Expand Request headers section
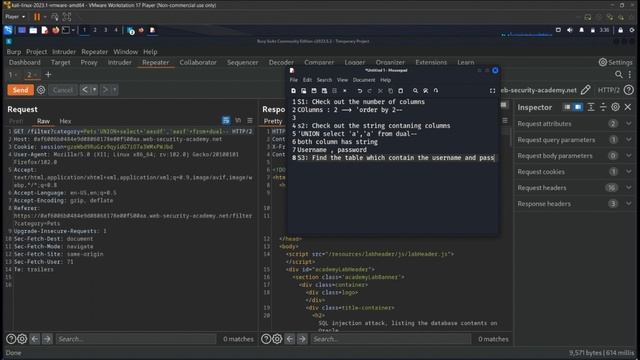This screenshot has width=640, height=360. [x=575, y=188]
